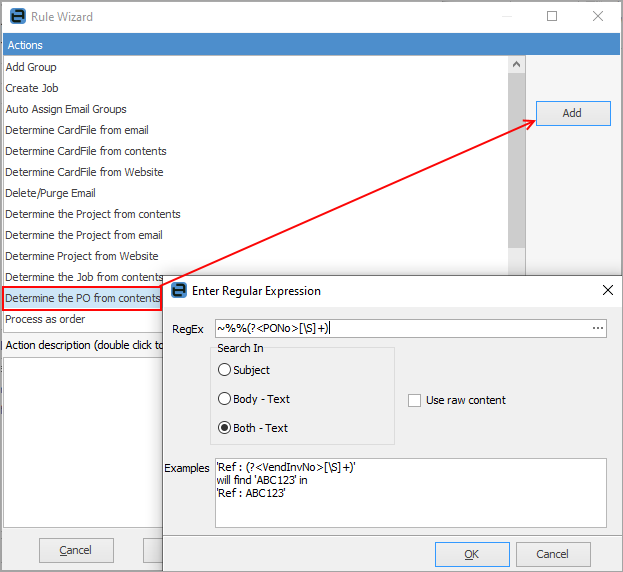
Task: Click the Actions header bar
Action: (311, 45)
